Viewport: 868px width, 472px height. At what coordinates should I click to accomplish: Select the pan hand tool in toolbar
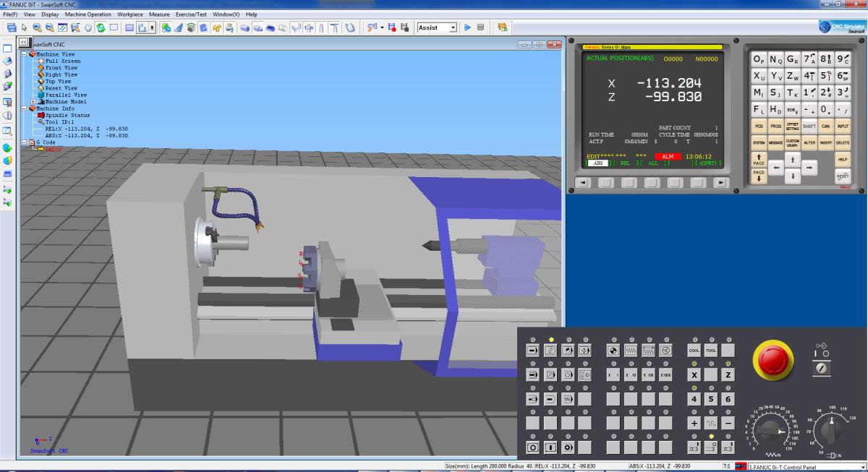pyautogui.click(x=88, y=27)
